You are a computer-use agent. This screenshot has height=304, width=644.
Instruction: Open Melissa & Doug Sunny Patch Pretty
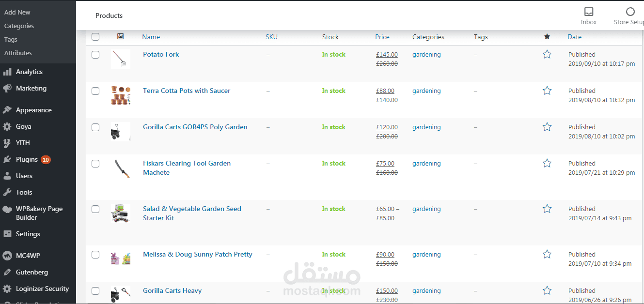pyautogui.click(x=198, y=254)
